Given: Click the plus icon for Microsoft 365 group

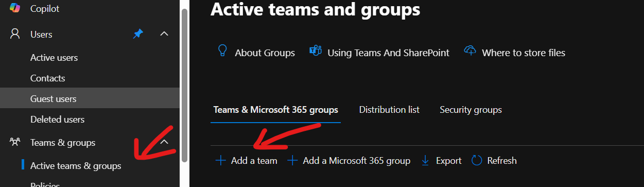Looking at the screenshot, I should point(292,161).
